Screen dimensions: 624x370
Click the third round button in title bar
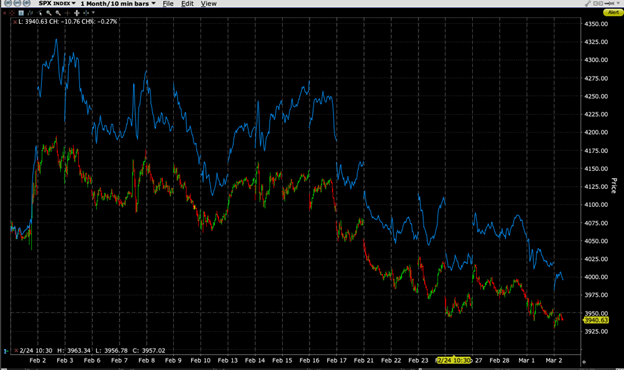click(26, 3)
